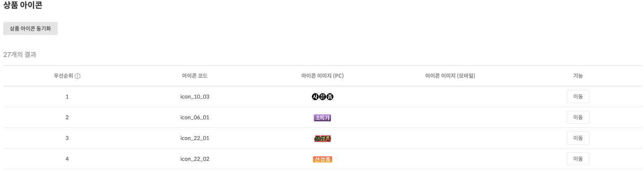Screen dimensions: 644x171
Task: Select the icon_10_03 code text
Action: (x=195, y=96)
